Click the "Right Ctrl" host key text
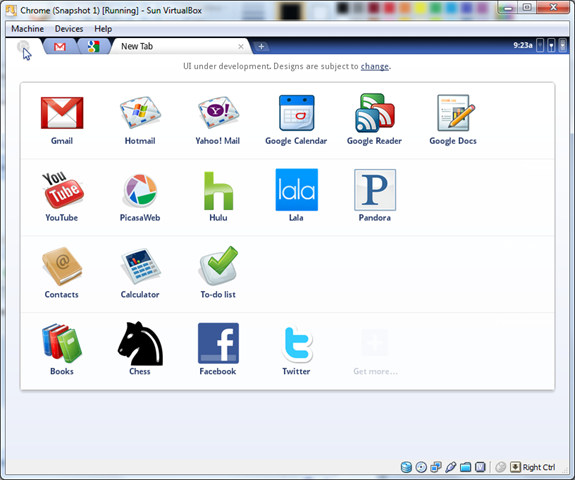 point(539,467)
